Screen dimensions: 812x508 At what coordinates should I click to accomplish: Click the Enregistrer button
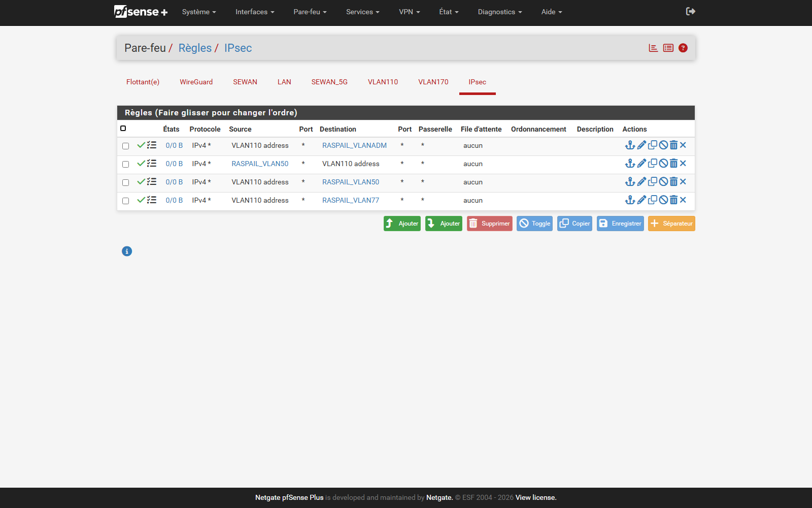coord(620,224)
